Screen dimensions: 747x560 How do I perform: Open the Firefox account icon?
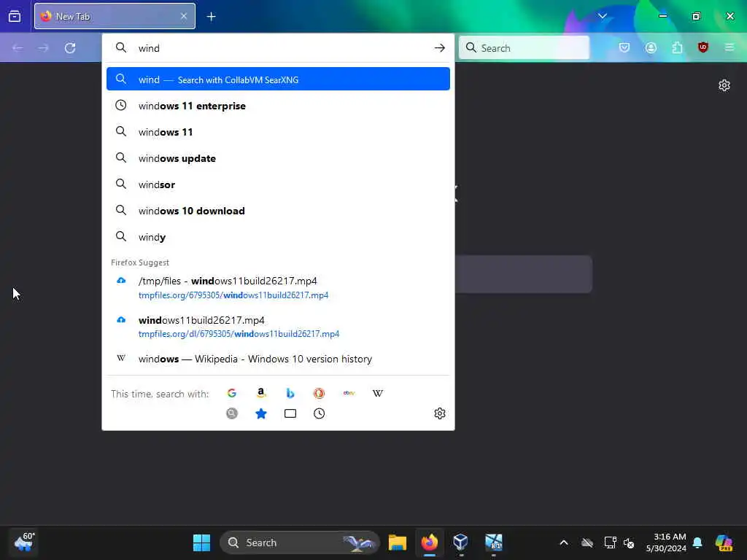pos(651,47)
